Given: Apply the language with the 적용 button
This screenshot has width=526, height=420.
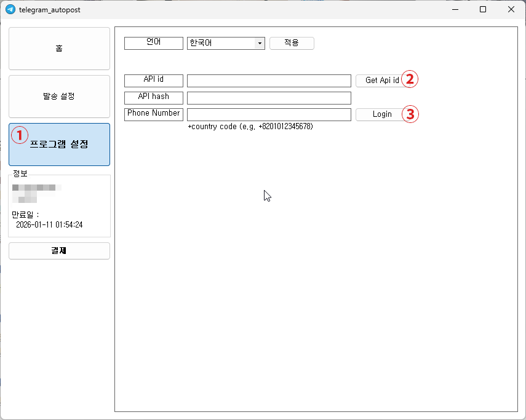Looking at the screenshot, I should [292, 43].
